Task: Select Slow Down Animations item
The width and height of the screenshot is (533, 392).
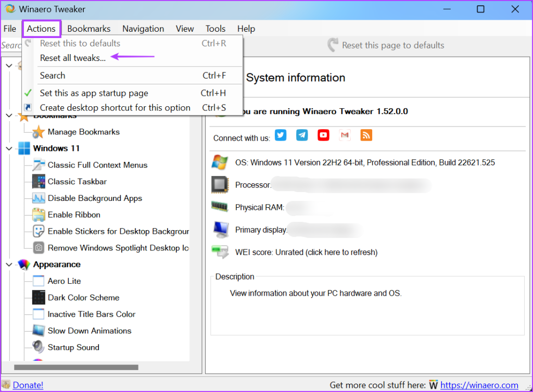Action: point(90,331)
